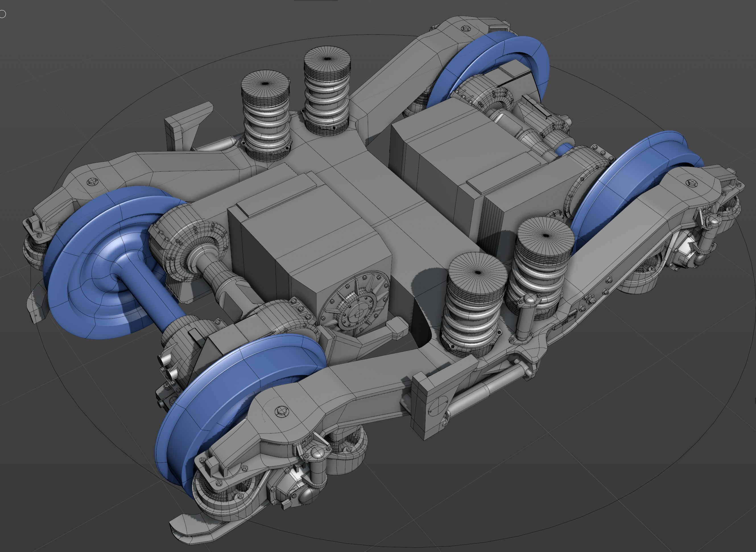Click the dark handle bar at top center edge
The height and width of the screenshot is (552, 756).
[x=316, y=1]
